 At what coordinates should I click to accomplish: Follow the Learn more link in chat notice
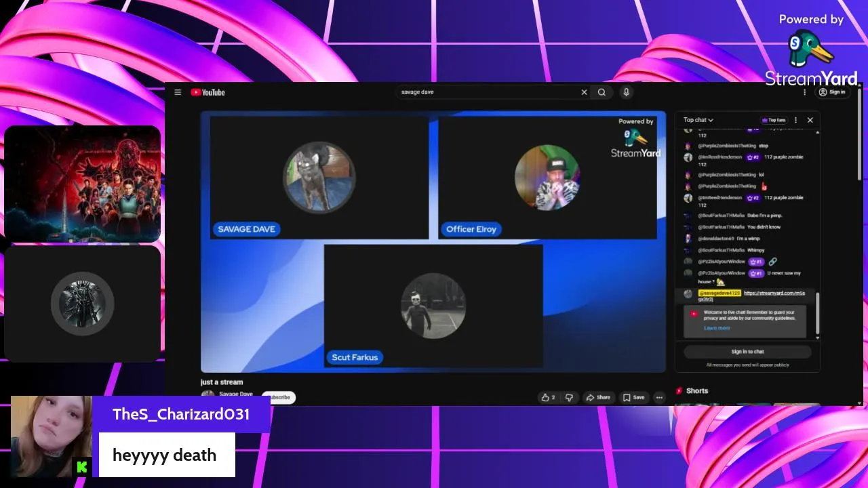pyautogui.click(x=717, y=328)
